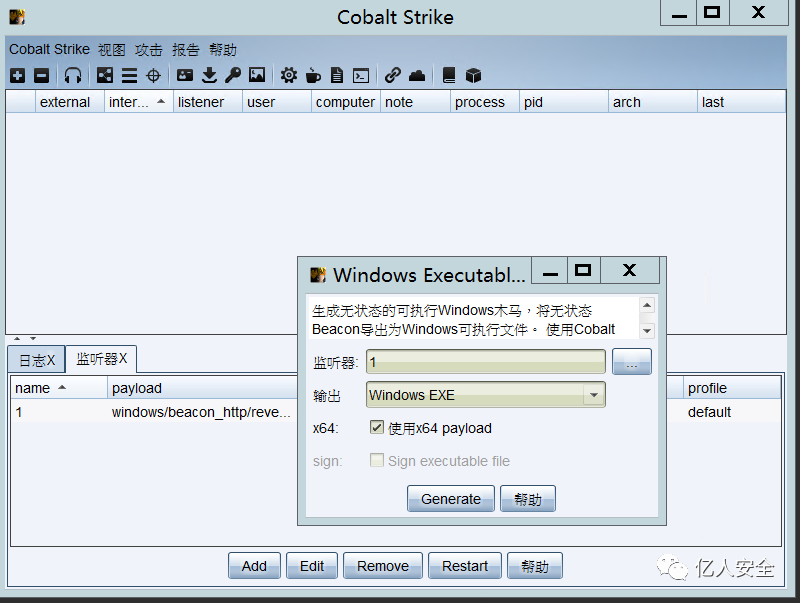This screenshot has height=603, width=800.
Task: Click the Restart listener button
Action: 465,566
